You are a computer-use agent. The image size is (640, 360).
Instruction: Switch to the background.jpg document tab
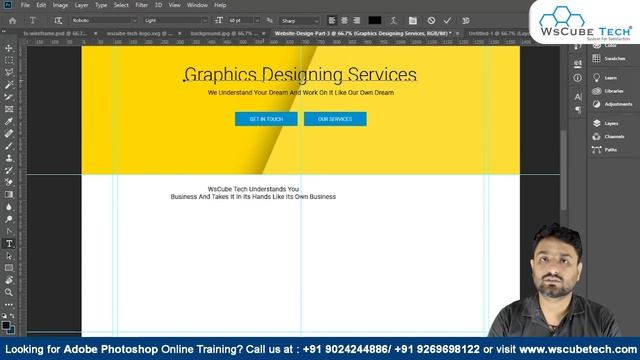[224, 33]
